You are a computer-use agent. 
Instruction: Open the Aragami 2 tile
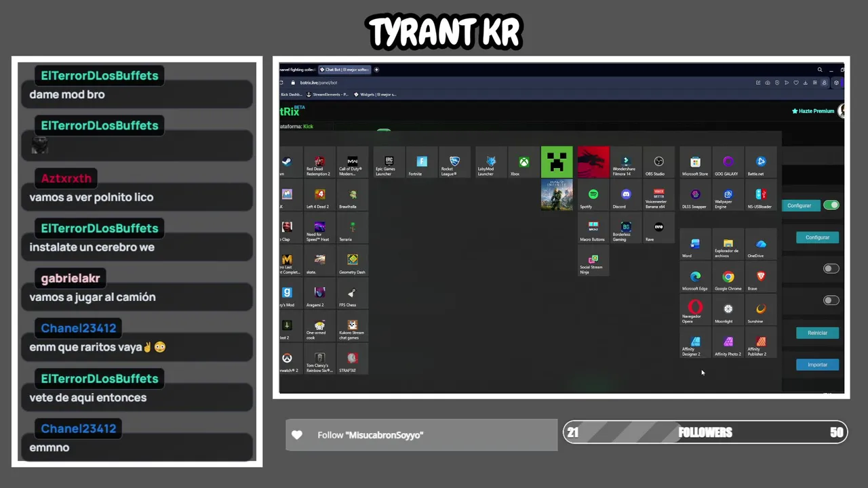click(319, 293)
